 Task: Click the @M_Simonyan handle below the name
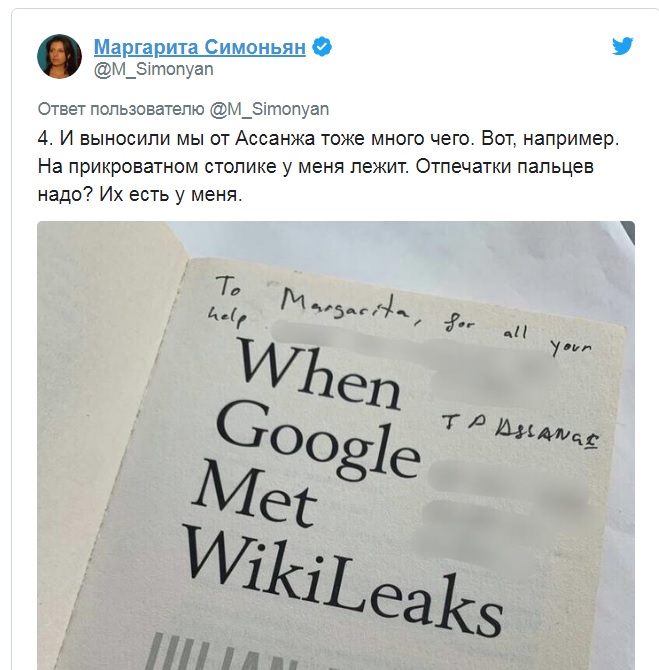tap(153, 69)
